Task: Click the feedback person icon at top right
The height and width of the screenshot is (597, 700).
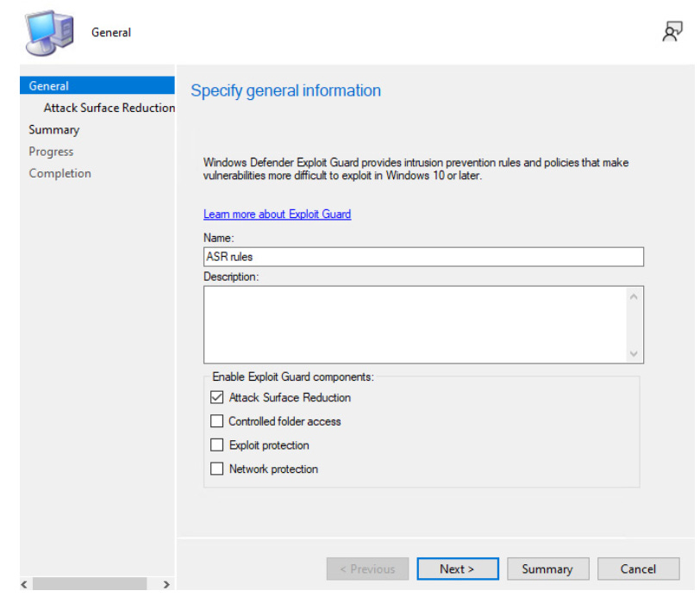Action: (672, 31)
